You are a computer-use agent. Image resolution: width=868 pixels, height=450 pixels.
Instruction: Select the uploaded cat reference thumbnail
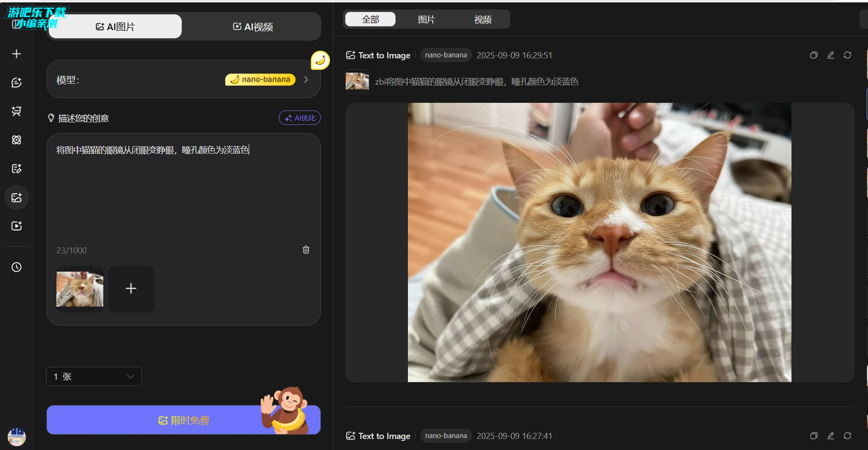point(80,289)
